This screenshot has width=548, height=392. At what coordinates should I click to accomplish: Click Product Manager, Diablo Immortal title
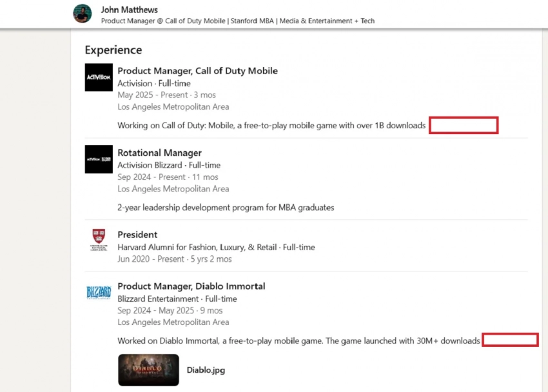[191, 286]
